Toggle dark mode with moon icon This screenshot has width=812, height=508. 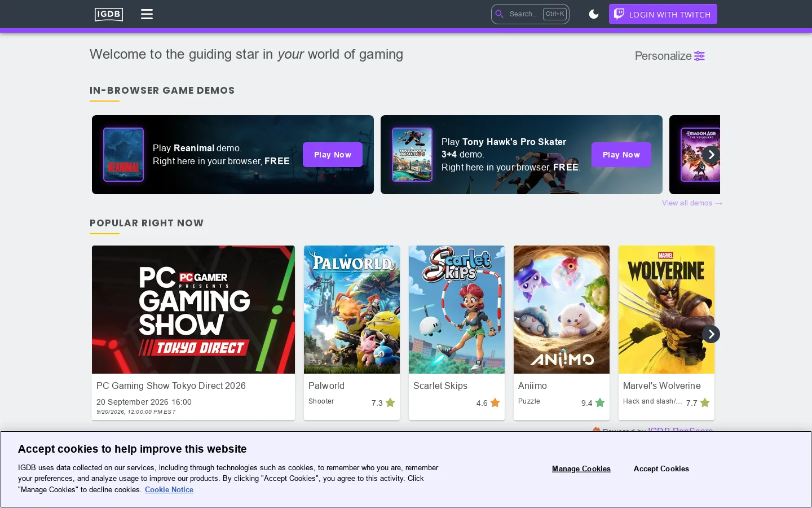pyautogui.click(x=594, y=14)
